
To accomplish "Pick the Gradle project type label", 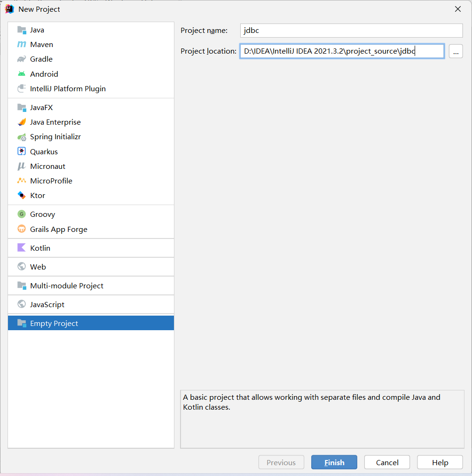I will (x=41, y=59).
